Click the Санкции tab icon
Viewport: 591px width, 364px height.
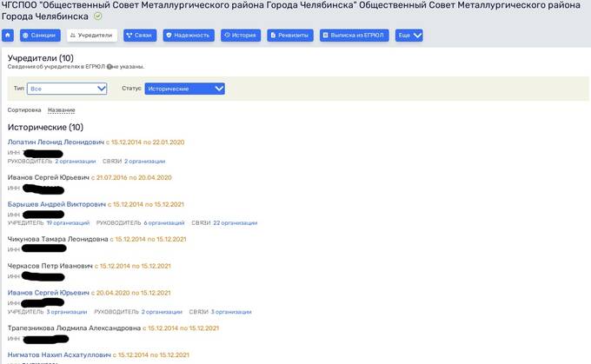tap(25, 36)
